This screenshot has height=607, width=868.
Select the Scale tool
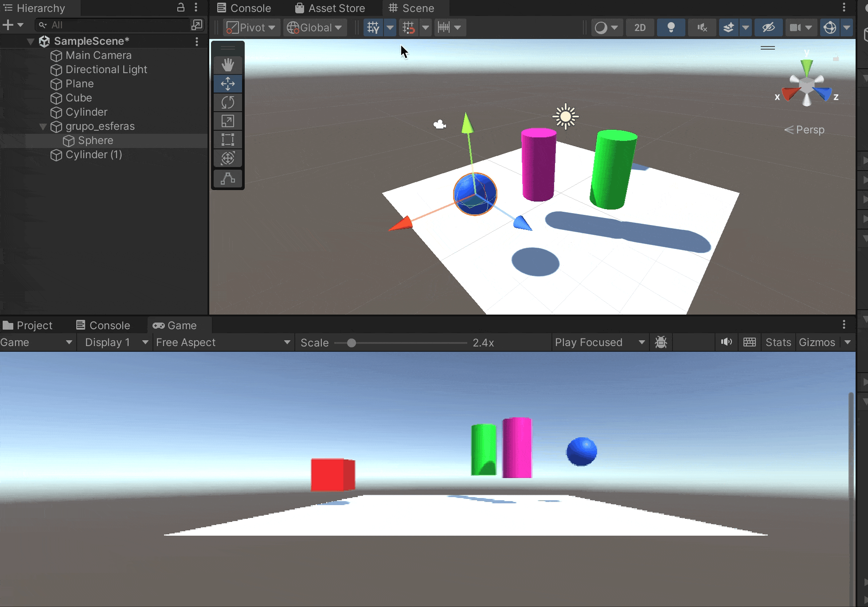pyautogui.click(x=228, y=121)
